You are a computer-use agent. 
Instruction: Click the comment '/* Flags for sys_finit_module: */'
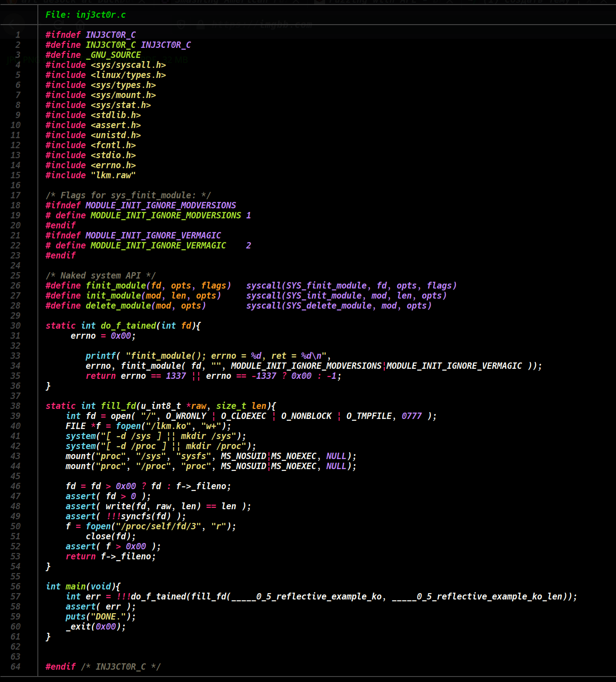pos(129,195)
